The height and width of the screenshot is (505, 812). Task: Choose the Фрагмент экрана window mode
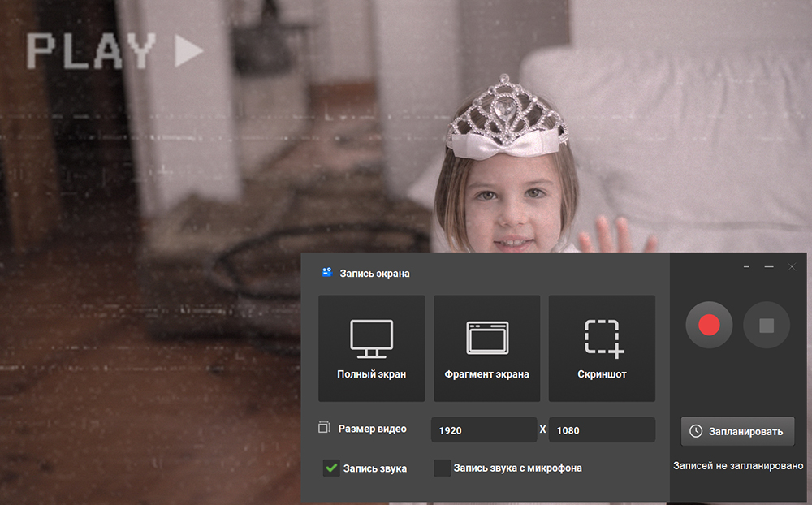486,348
